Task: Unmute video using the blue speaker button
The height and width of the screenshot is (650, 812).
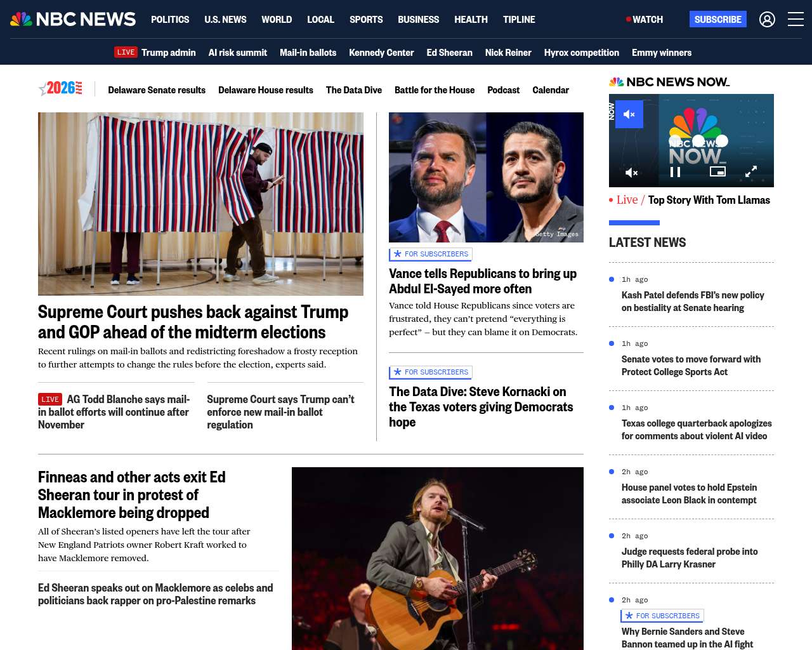Action: pos(629,114)
